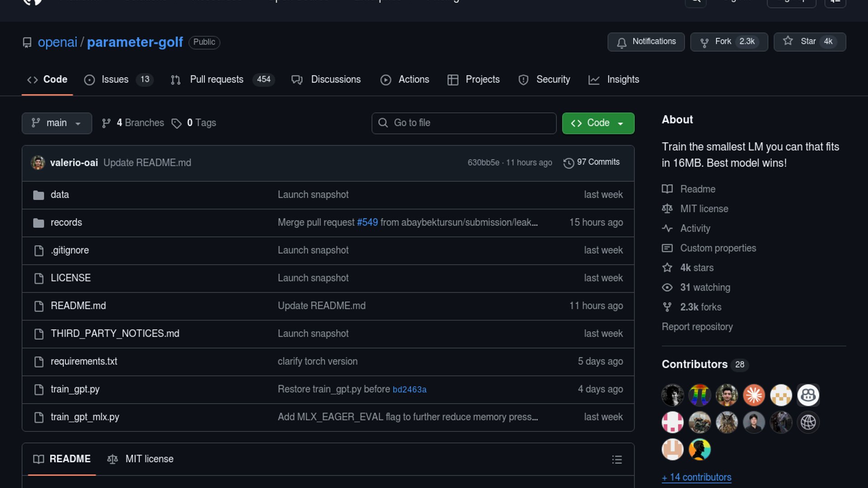The image size is (868, 488).
Task: Open the train_gpt.py file
Action: tap(75, 389)
